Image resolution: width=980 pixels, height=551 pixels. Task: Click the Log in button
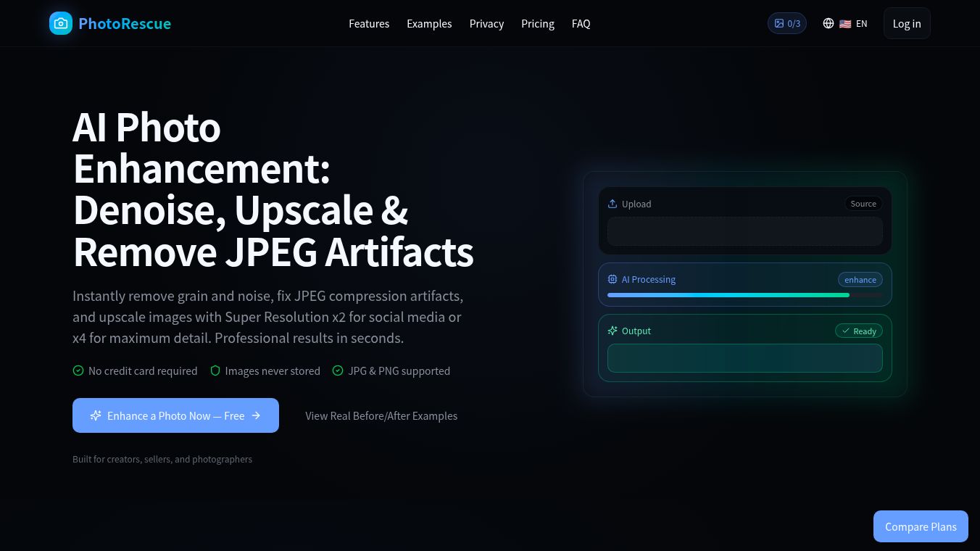coord(907,23)
